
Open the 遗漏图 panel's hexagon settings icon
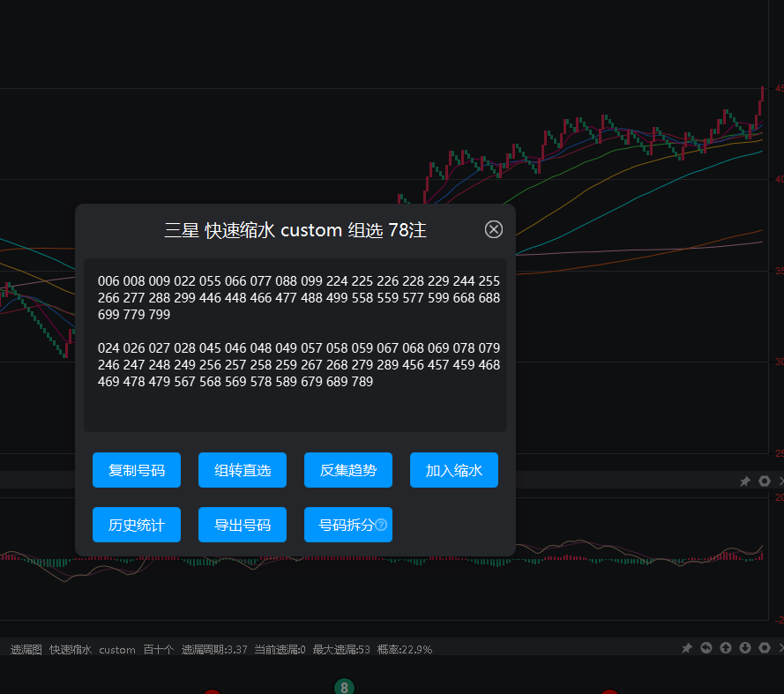[x=765, y=648]
